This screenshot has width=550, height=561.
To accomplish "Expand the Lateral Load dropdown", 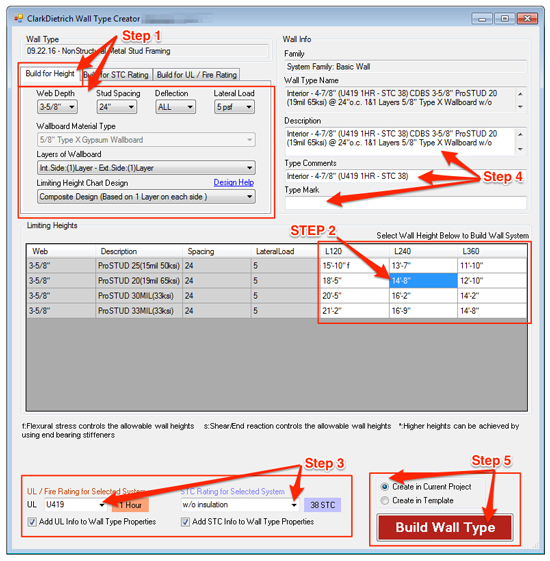I will click(x=234, y=107).
